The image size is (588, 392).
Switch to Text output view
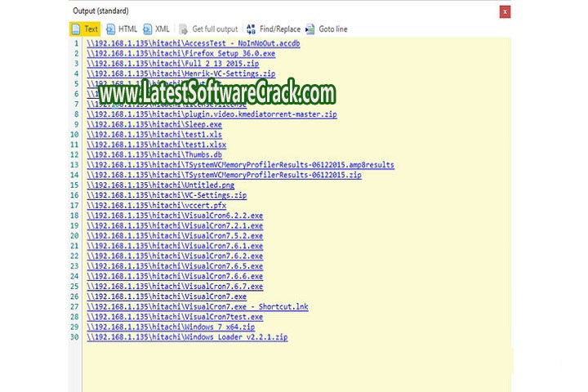84,29
